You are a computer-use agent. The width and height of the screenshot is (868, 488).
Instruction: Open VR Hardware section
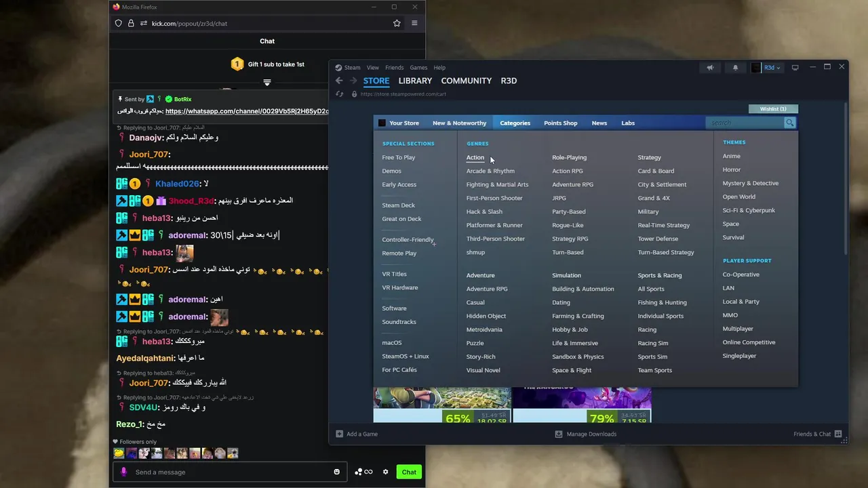coord(399,287)
